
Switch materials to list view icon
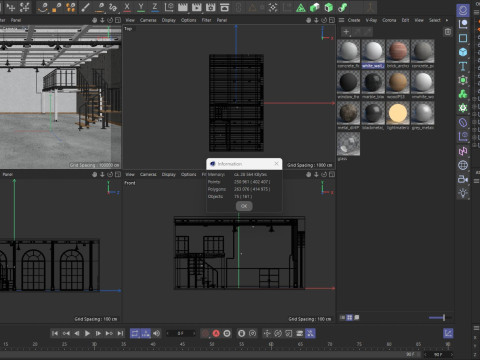(x=342, y=318)
